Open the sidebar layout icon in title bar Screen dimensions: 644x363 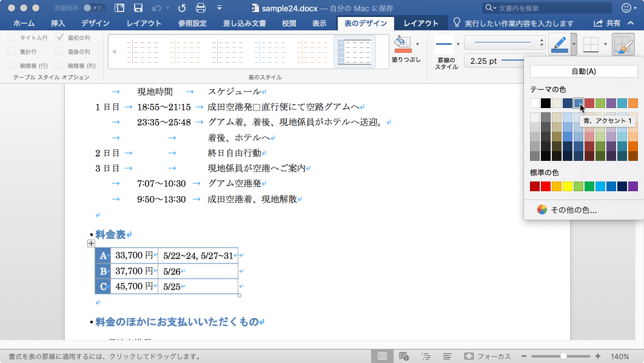tap(119, 8)
